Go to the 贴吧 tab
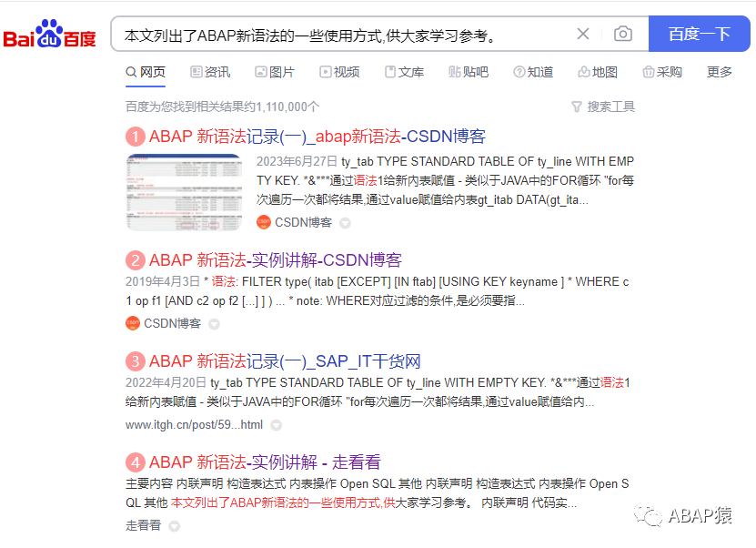The image size is (756, 548). [x=469, y=72]
